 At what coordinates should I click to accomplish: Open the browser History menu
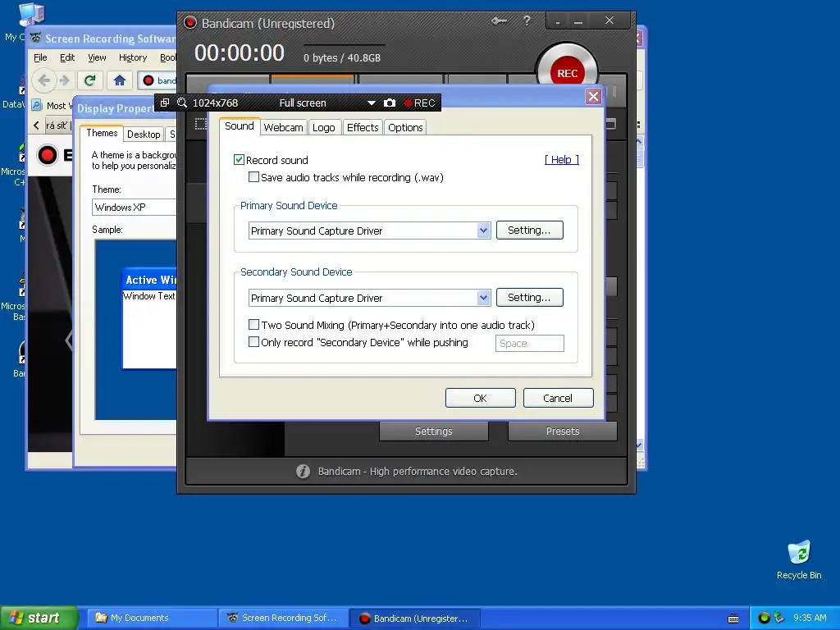133,57
